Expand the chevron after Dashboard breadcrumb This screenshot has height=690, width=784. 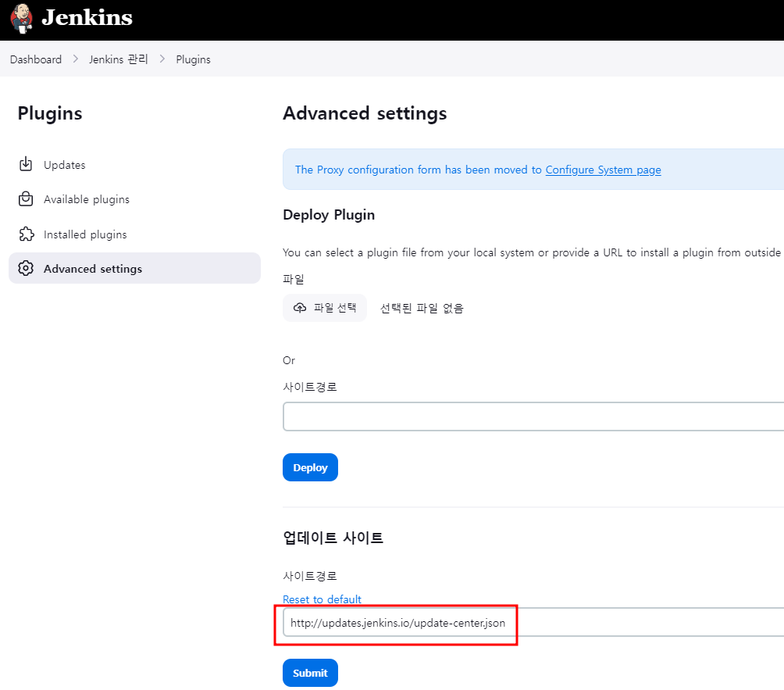click(76, 59)
